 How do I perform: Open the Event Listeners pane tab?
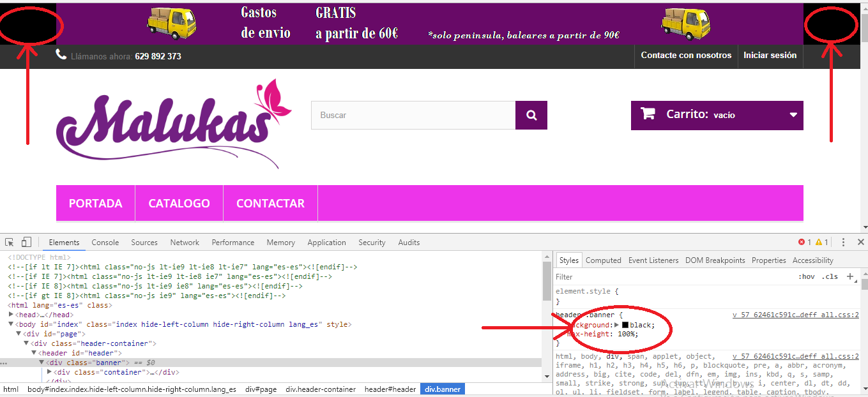click(653, 260)
